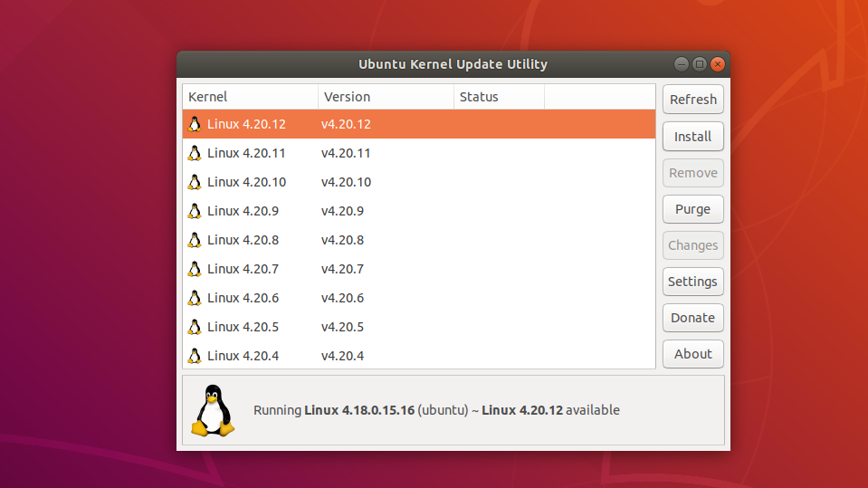Refresh the kernel list
Screen dimensions: 868x488
[x=693, y=100]
